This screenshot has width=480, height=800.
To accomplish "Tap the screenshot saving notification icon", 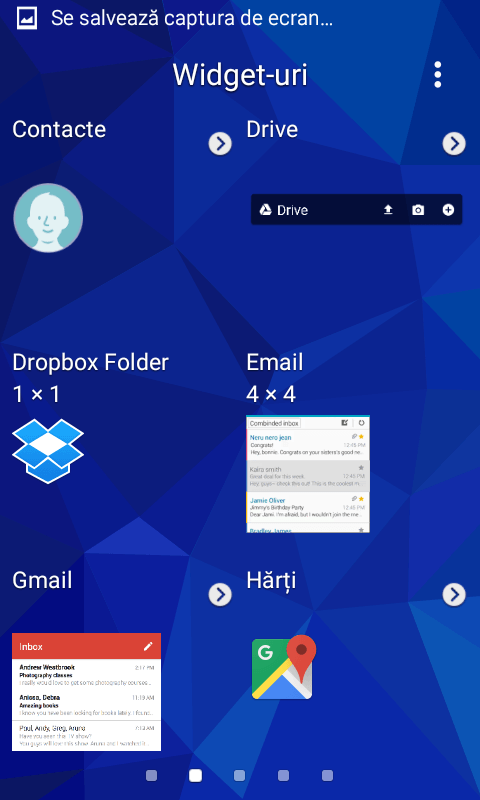I will pyautogui.click(x=27, y=18).
